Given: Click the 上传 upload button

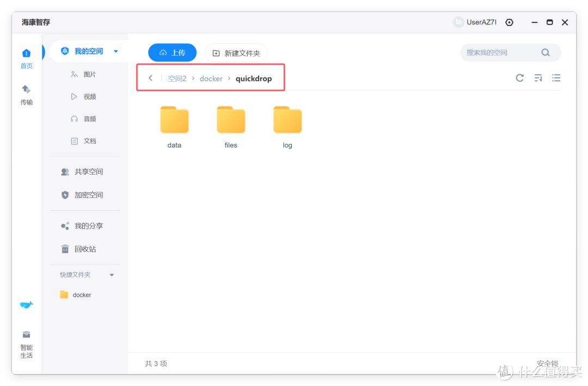Looking at the screenshot, I should coord(172,52).
